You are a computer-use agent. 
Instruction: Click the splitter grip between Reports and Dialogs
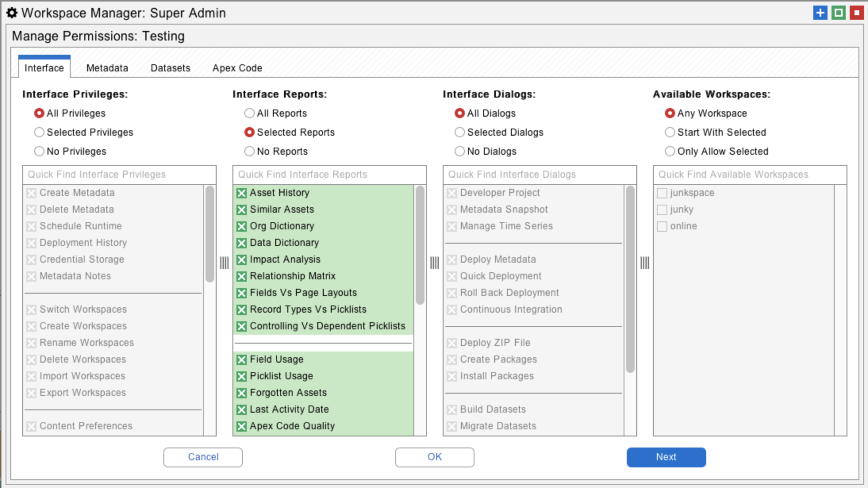click(434, 263)
